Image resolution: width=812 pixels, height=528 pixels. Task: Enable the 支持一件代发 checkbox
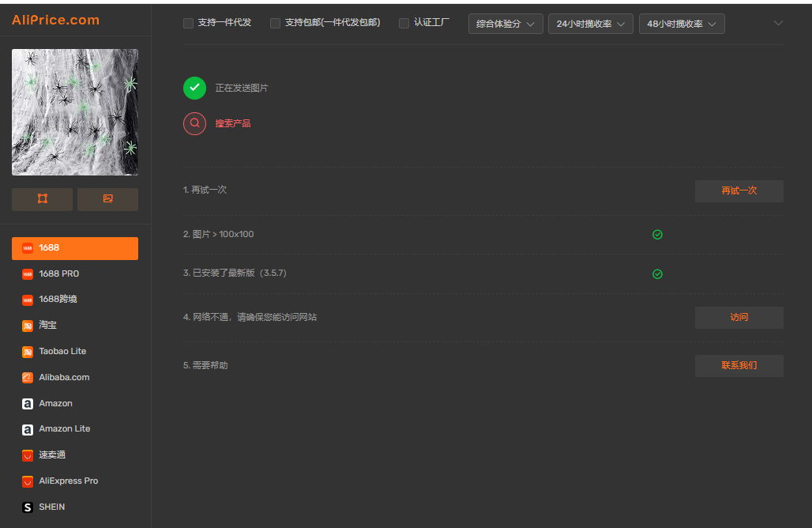point(187,23)
